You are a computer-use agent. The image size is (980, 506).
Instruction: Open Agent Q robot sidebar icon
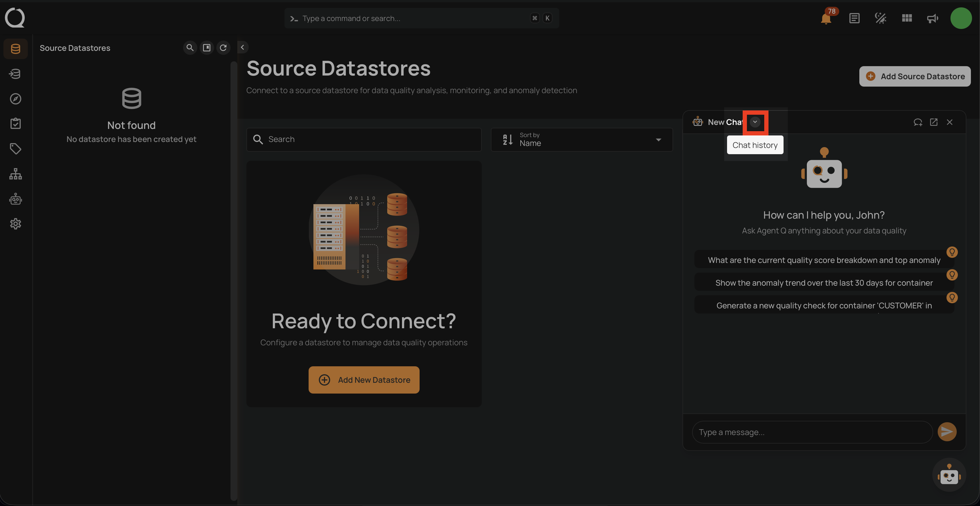pos(16,199)
